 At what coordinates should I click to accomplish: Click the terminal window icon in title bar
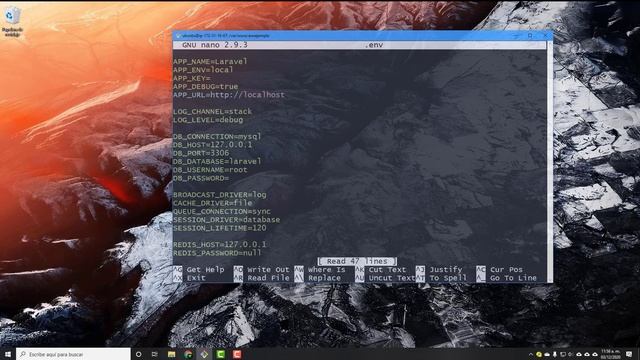[x=178, y=36]
